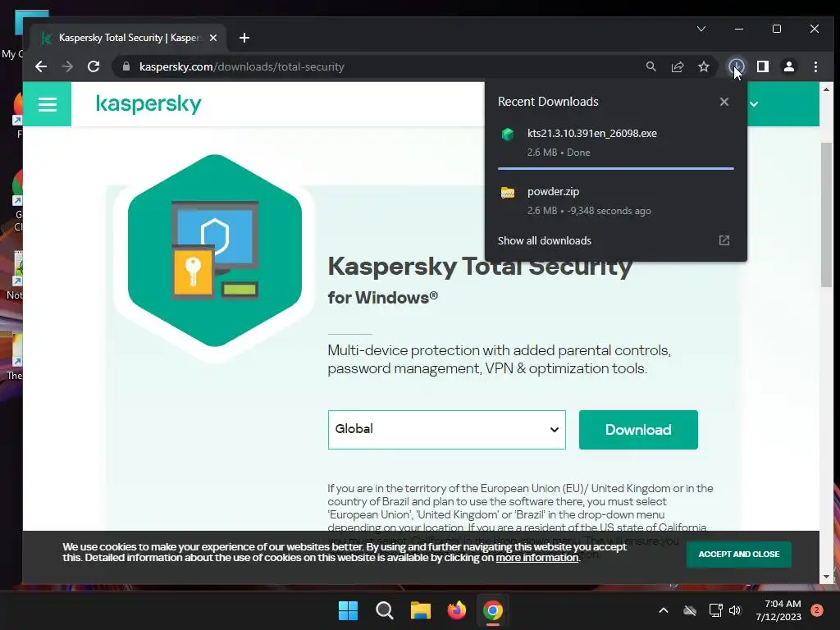The image size is (840, 630).
Task: Show all downloads
Action: (545, 240)
